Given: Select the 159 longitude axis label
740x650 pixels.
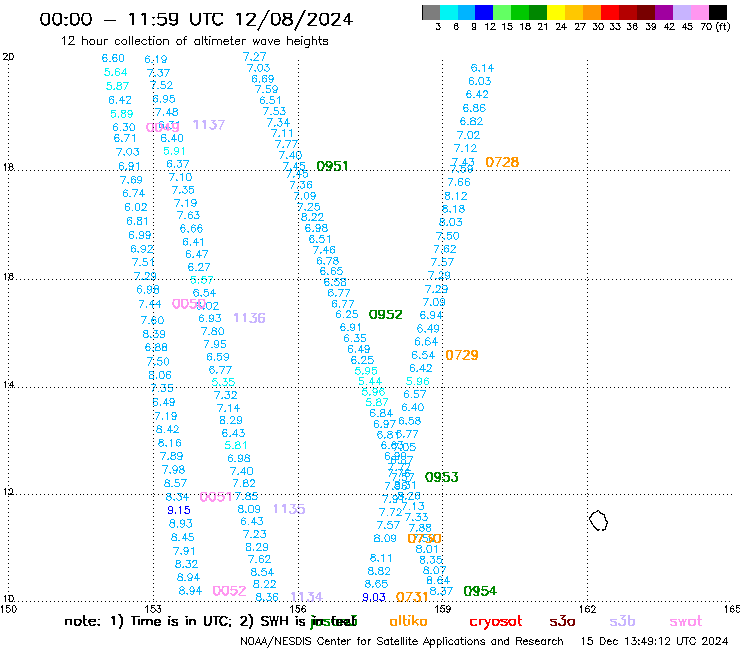Looking at the screenshot, I should (442, 609).
